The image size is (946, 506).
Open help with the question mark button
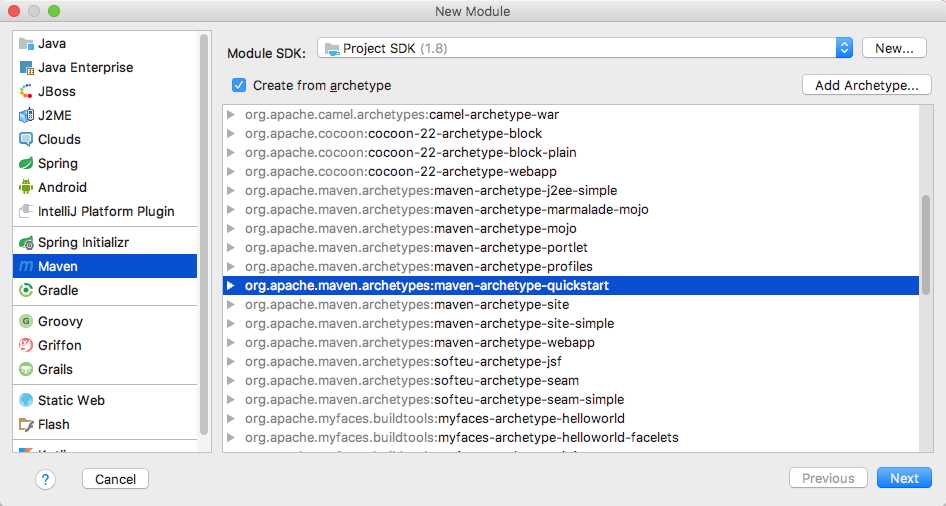45,479
